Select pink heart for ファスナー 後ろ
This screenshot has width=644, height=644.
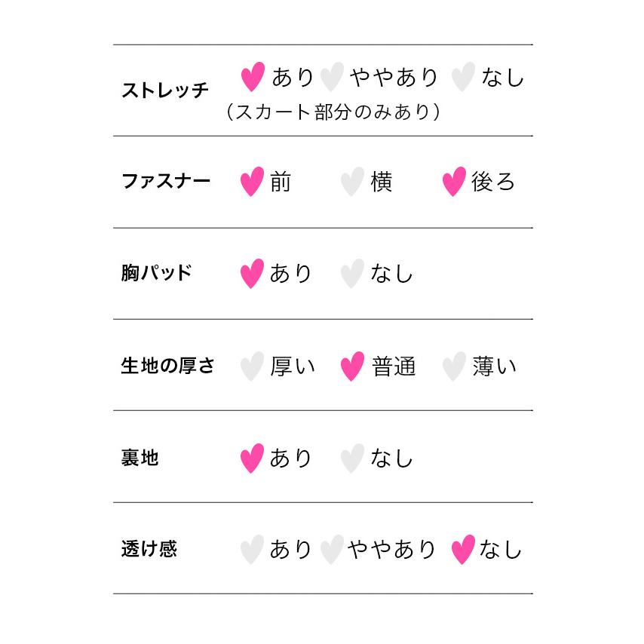point(453,182)
